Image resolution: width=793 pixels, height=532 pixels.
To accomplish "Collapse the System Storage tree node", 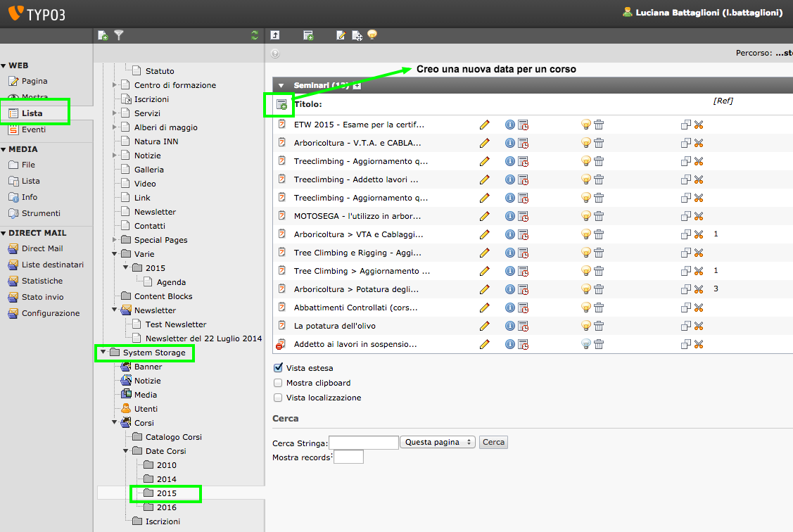I will (x=103, y=352).
